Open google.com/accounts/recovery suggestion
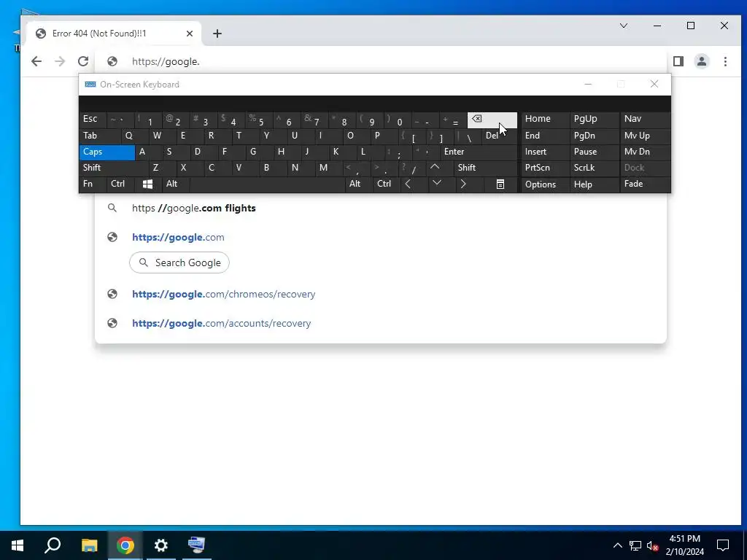The height and width of the screenshot is (560, 747). 381,323
